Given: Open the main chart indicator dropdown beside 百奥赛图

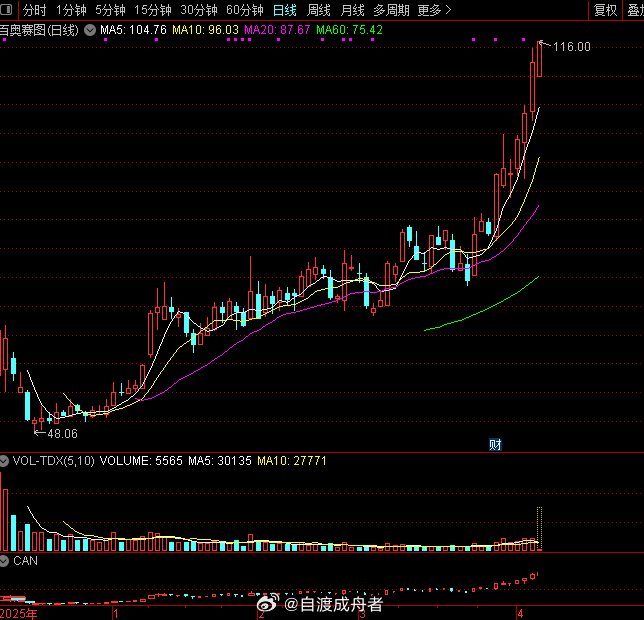Looking at the screenshot, I should (x=90, y=30).
